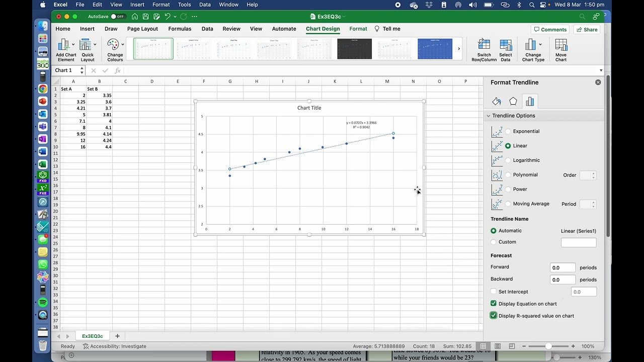Image resolution: width=644 pixels, height=362 pixels.
Task: Enable Set Intercept checkbox
Action: pos(494,292)
